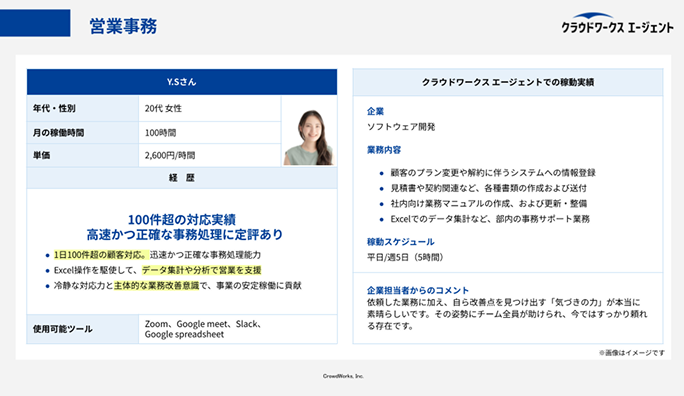Viewport: 684px width, 396px height.
Task: Select the 20代 女性 value
Action: pos(163,108)
